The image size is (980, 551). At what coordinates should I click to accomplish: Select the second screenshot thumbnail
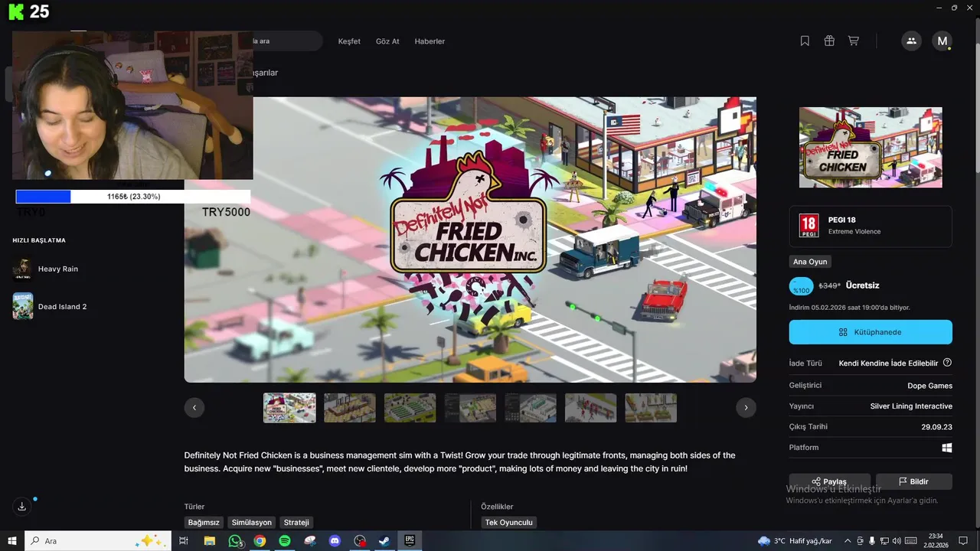pyautogui.click(x=350, y=408)
